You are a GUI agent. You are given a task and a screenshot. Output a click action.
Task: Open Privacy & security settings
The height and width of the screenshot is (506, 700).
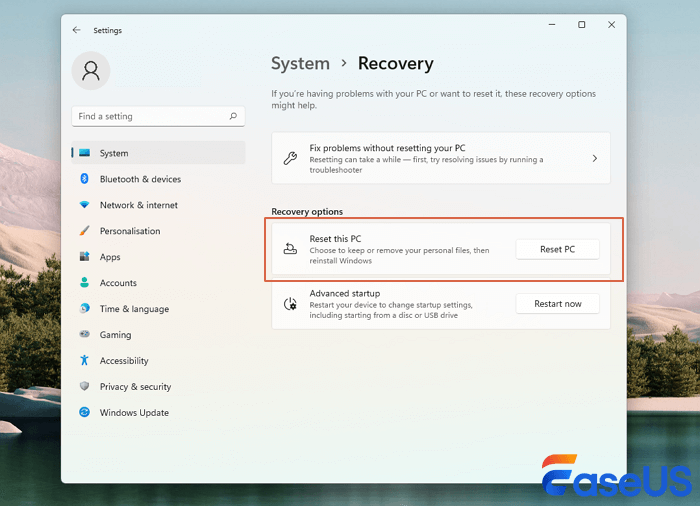135,387
